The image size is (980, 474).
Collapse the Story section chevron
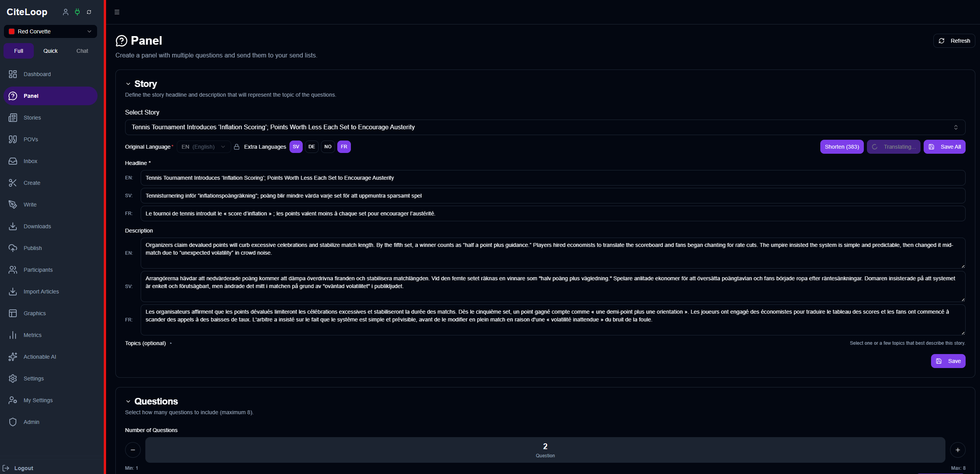point(128,84)
